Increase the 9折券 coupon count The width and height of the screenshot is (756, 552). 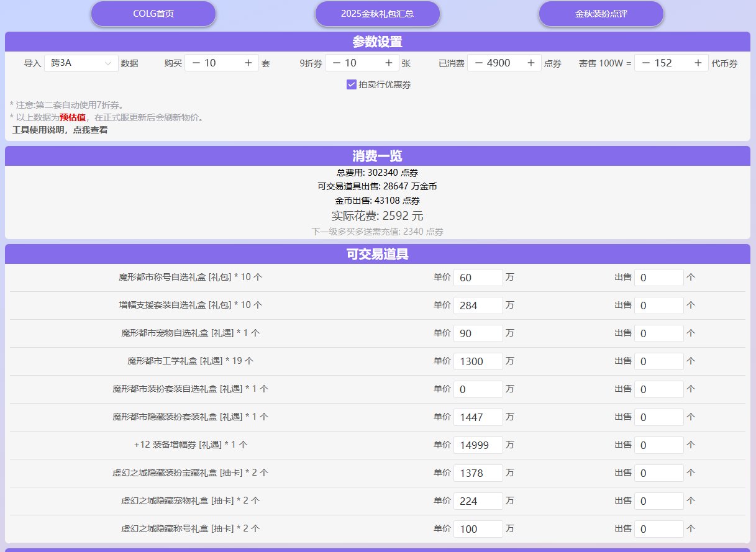tap(388, 63)
